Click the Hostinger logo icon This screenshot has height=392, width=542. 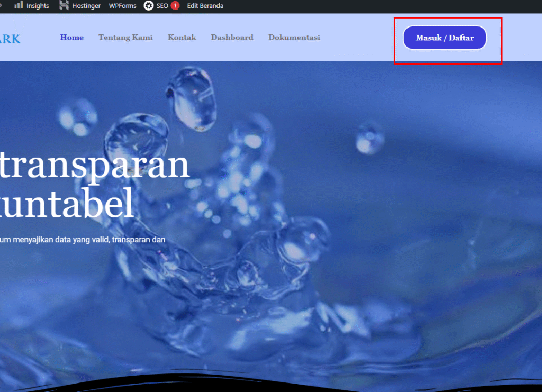tap(64, 6)
